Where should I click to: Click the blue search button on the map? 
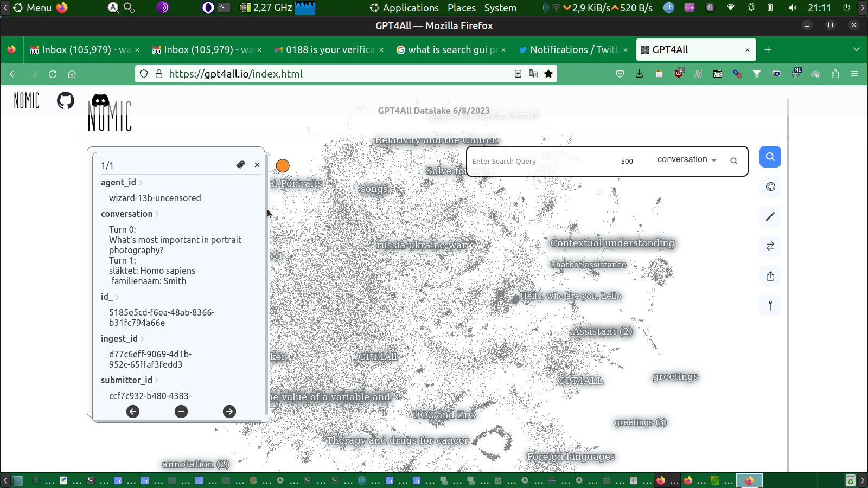(770, 157)
